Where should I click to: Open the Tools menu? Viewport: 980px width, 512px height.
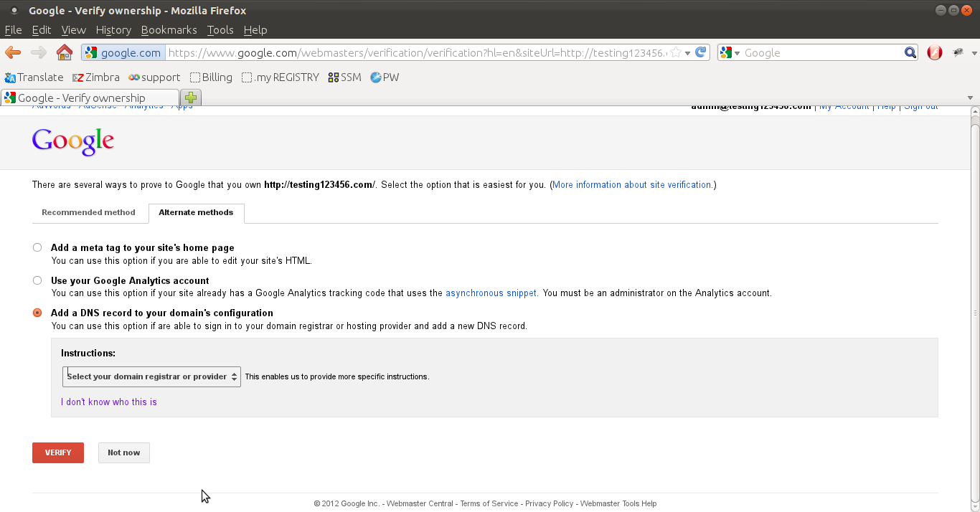click(x=220, y=30)
